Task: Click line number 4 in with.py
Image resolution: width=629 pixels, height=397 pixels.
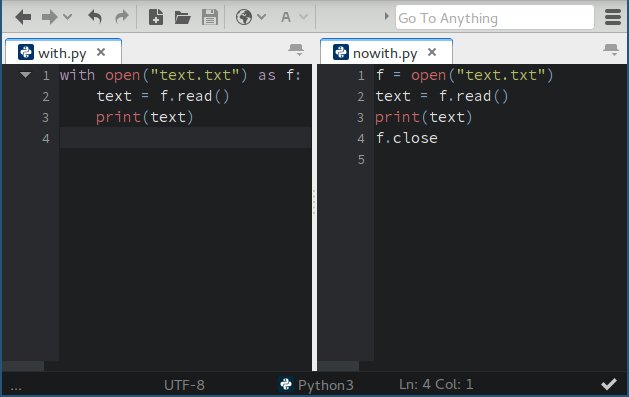Action: (46, 139)
